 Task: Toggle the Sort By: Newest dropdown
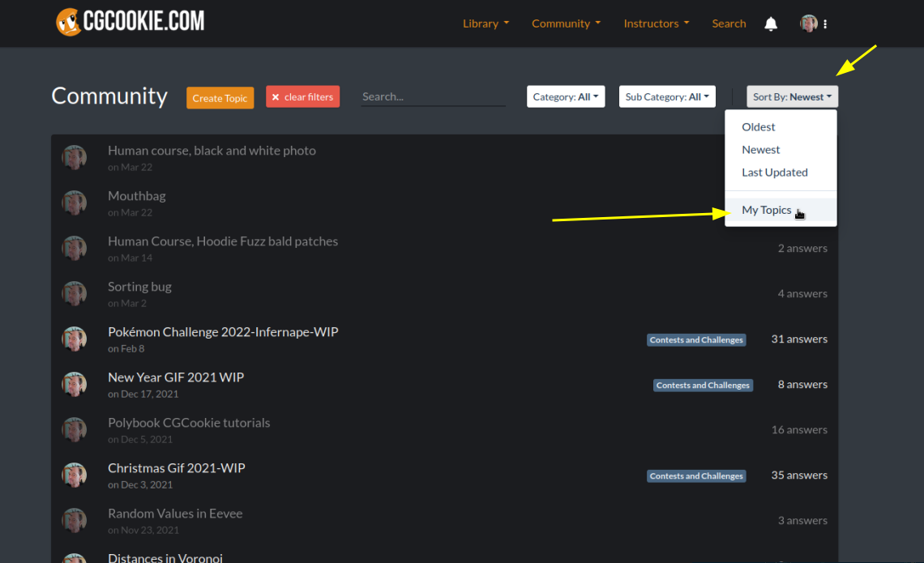click(792, 96)
